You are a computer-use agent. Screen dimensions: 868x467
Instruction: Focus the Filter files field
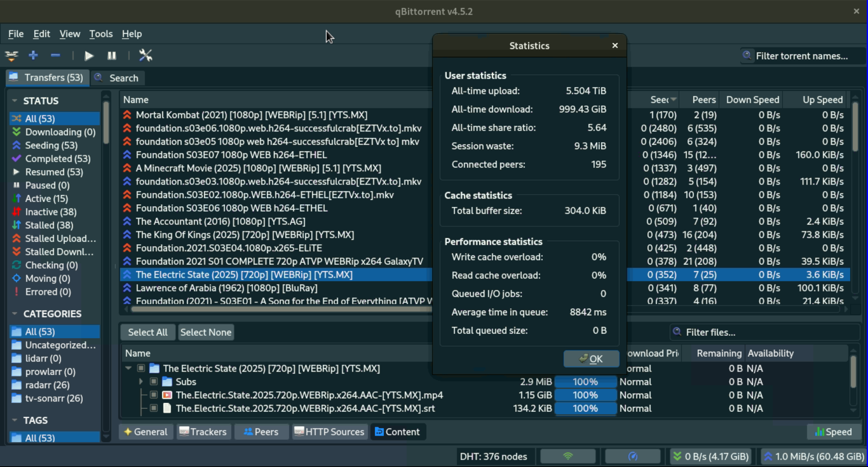tap(765, 332)
